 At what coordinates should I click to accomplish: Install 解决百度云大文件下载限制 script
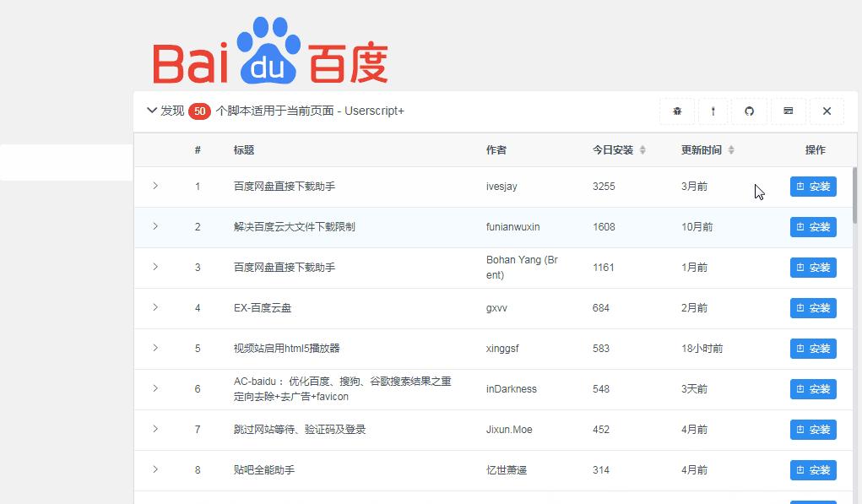pos(813,227)
